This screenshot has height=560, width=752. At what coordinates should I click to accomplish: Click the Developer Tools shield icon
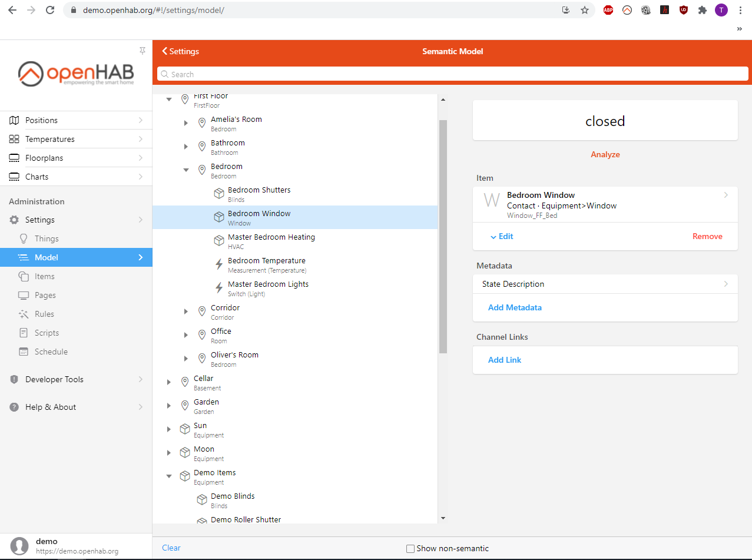14,379
